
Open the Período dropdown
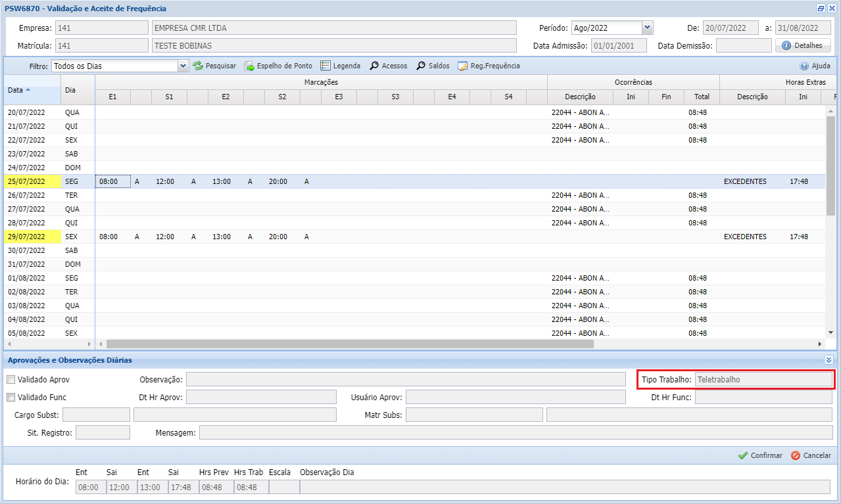647,28
